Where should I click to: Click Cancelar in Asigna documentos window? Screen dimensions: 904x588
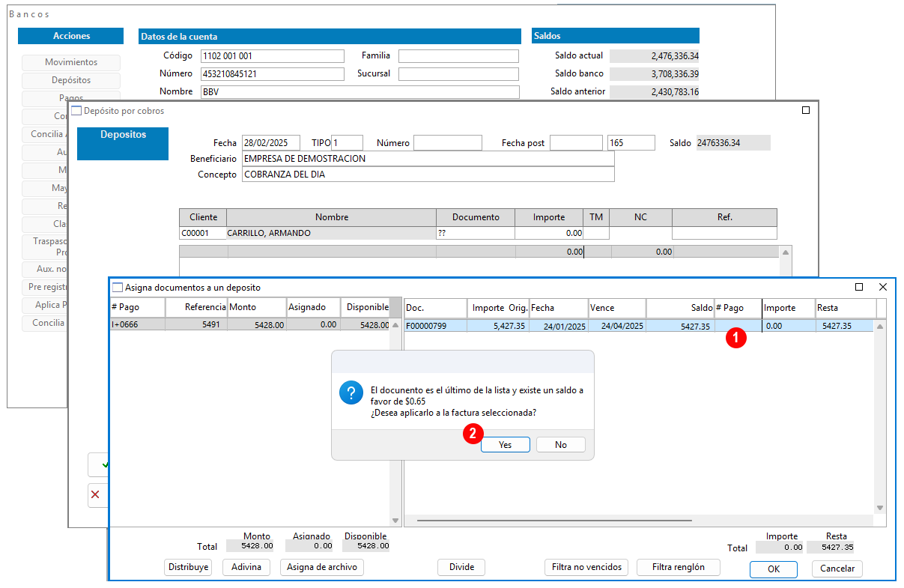coord(837,569)
